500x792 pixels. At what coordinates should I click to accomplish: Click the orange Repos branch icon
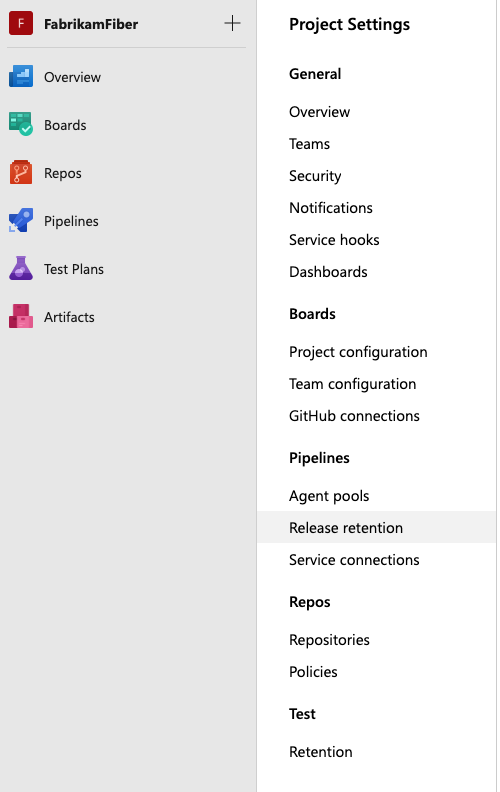(21, 173)
